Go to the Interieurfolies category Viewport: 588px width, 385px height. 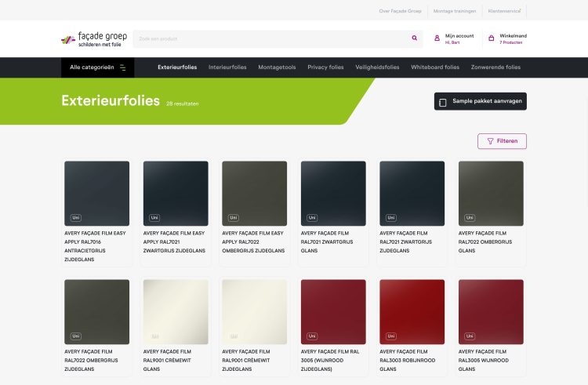[x=227, y=67]
